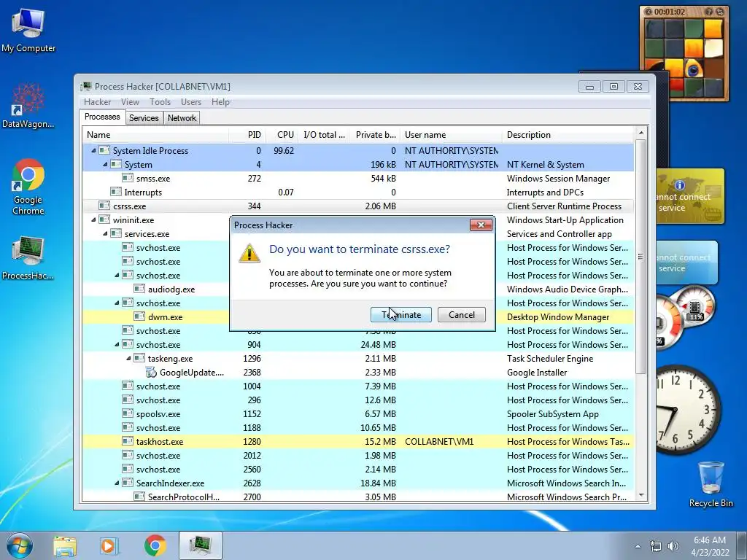Viewport: 747px width, 560px height.
Task: Sort by Private bytes column header
Action: (x=375, y=135)
